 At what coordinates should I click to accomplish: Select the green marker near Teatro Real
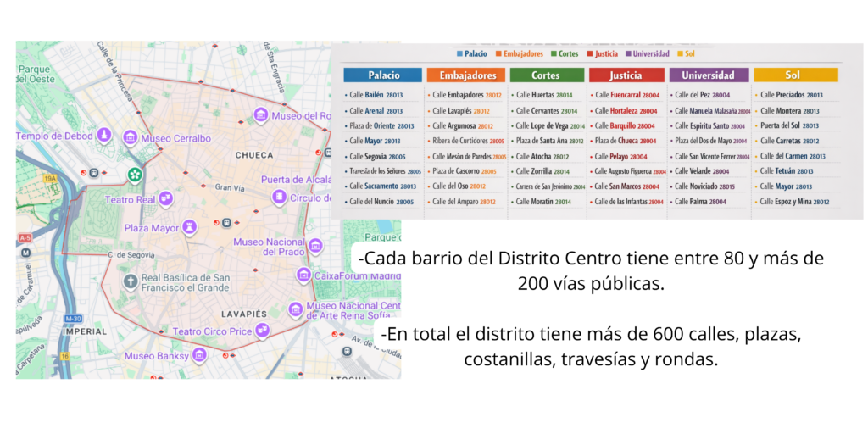point(134,175)
